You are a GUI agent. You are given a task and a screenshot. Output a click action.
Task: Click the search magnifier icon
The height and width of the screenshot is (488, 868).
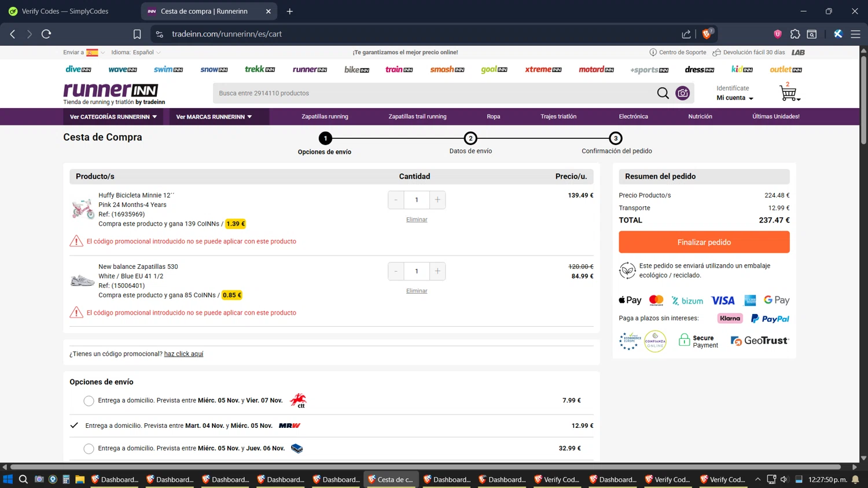[x=663, y=93]
